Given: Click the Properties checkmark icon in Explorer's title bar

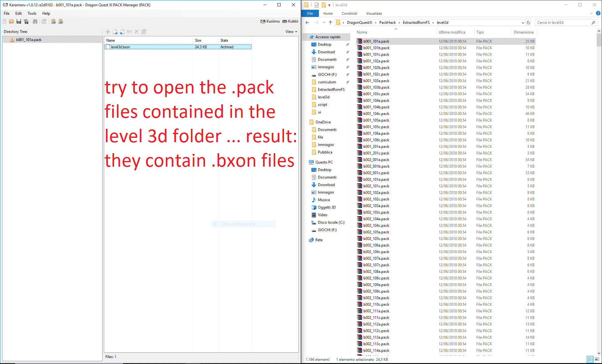Looking at the screenshot, I should pyautogui.click(x=317, y=5).
